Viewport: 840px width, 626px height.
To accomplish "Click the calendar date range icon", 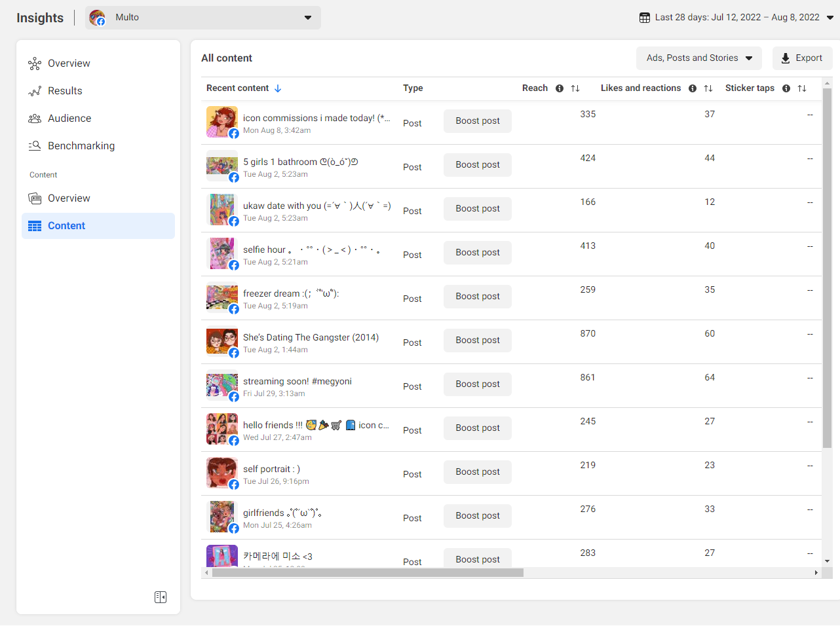I will pyautogui.click(x=645, y=18).
